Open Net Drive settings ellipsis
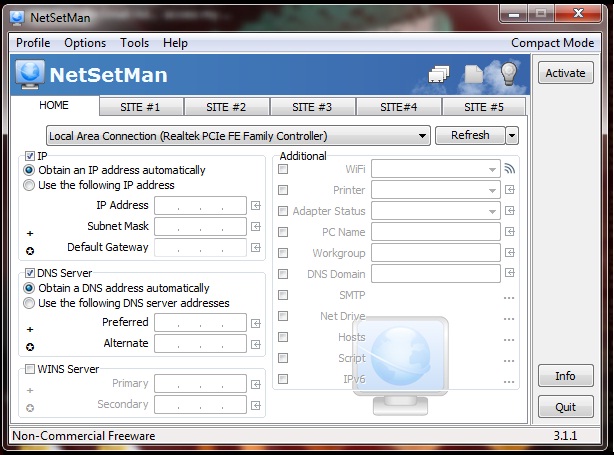Screen dimensions: 614x455 (509, 319)
